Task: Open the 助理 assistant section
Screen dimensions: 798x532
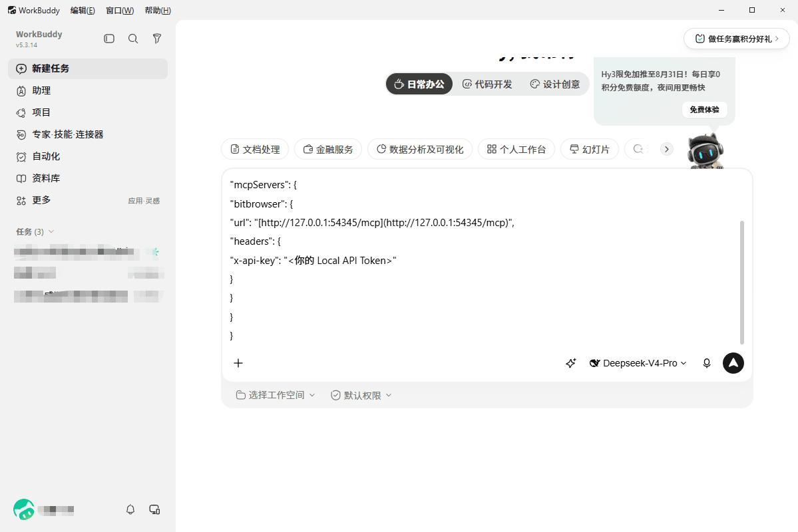Action: pyautogui.click(x=88, y=90)
